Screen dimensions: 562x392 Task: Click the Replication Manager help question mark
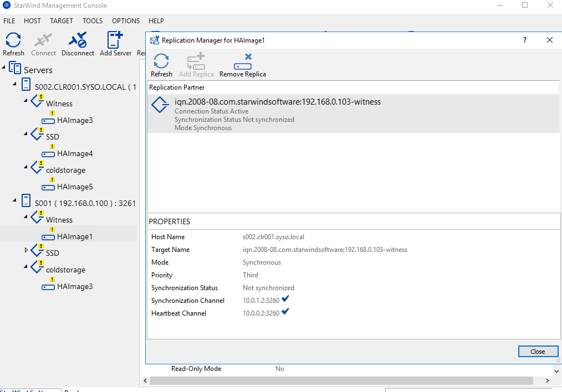coord(525,40)
